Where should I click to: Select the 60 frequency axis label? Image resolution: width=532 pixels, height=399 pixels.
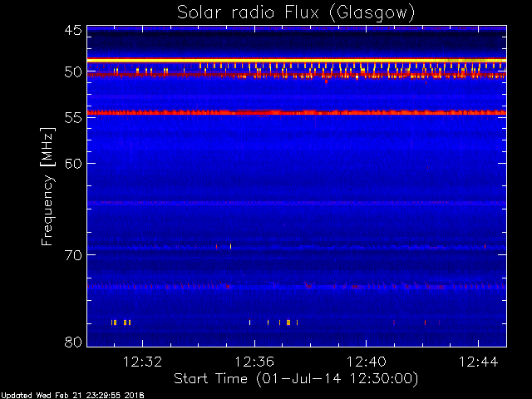(73, 164)
